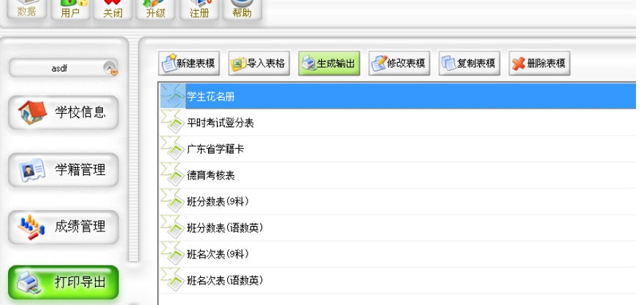Open the asdf selector dropdown icon
Image resolution: width=644 pixels, height=305 pixels.
click(110, 68)
